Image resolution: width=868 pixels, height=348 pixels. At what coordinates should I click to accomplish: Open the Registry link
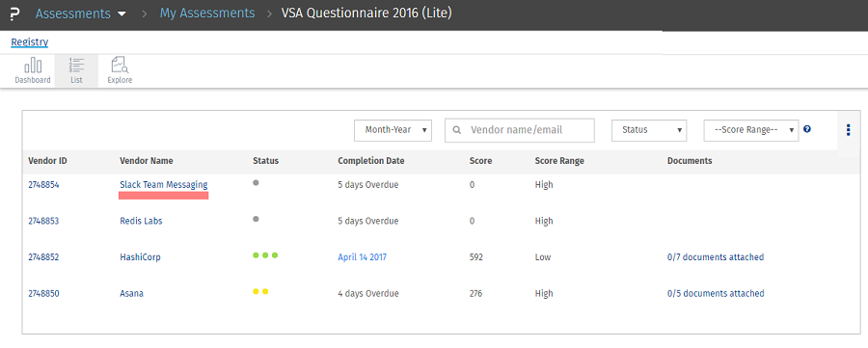point(29,42)
